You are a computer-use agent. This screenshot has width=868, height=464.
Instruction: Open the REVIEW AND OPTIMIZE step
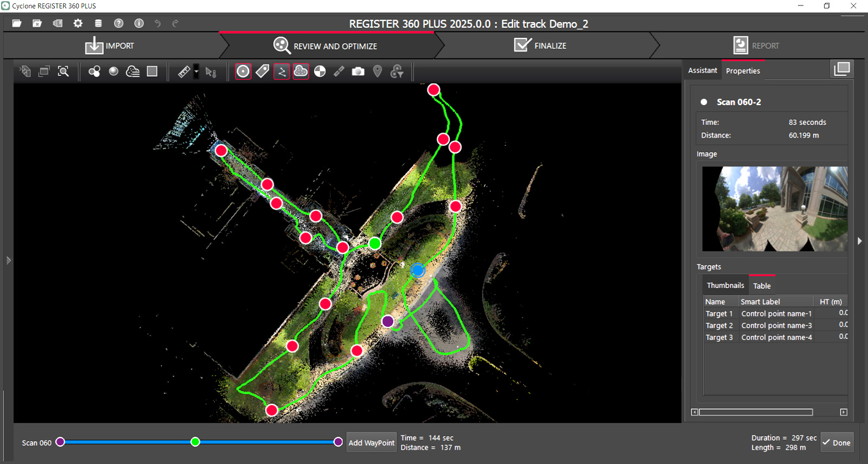(325, 46)
